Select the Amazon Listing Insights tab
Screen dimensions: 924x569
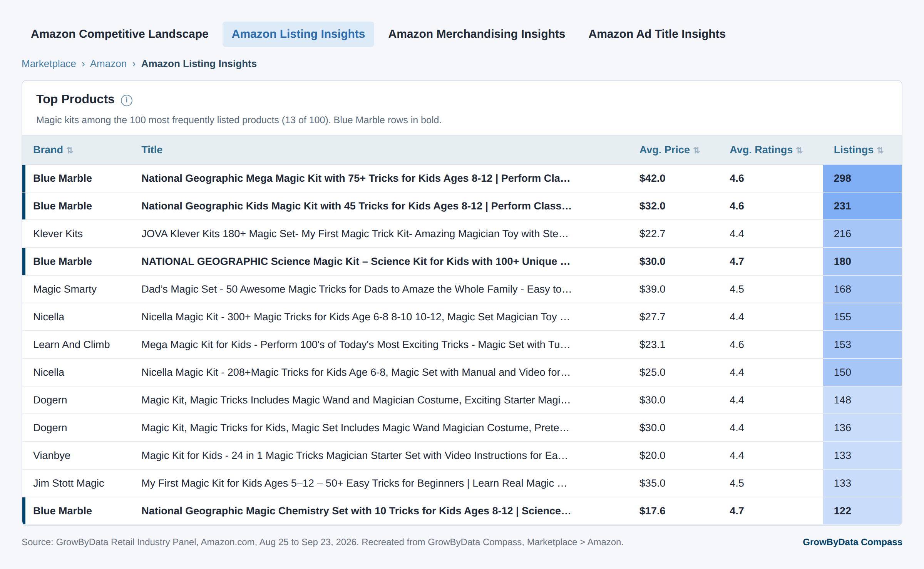coord(298,34)
